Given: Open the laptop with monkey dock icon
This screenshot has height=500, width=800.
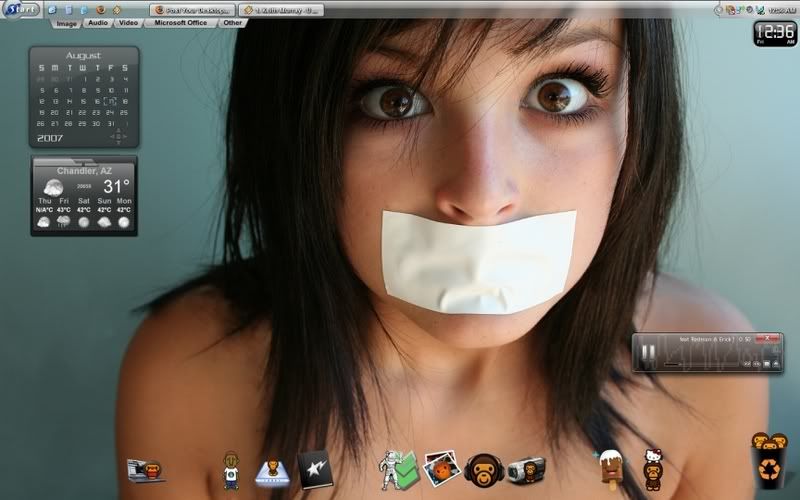Looking at the screenshot, I should click(x=146, y=470).
